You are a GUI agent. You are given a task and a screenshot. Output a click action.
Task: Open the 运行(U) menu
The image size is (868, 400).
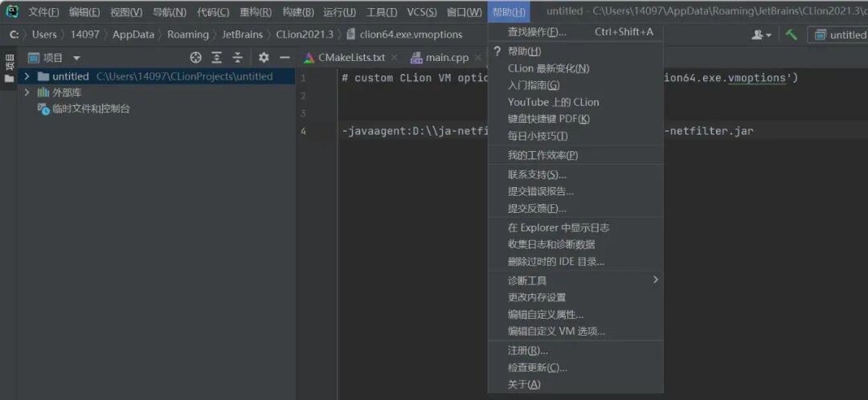click(x=340, y=11)
